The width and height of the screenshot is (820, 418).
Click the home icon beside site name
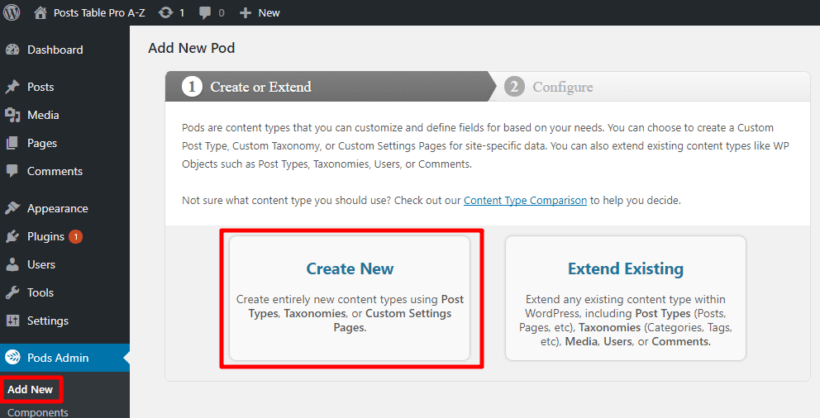click(x=40, y=13)
